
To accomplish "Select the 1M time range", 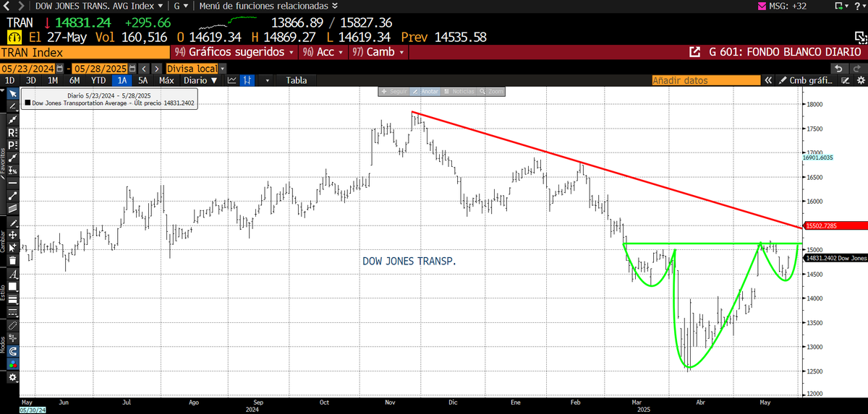I will [x=53, y=80].
